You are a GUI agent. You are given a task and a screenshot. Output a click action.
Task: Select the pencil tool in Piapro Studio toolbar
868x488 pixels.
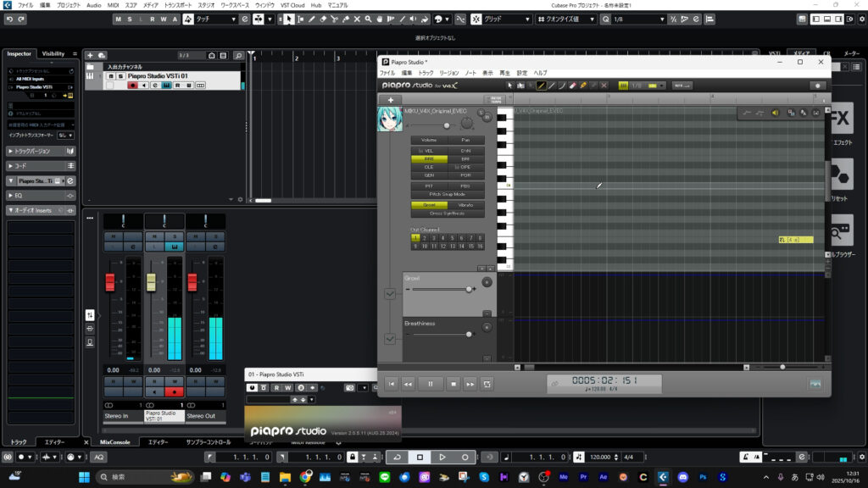[541, 86]
